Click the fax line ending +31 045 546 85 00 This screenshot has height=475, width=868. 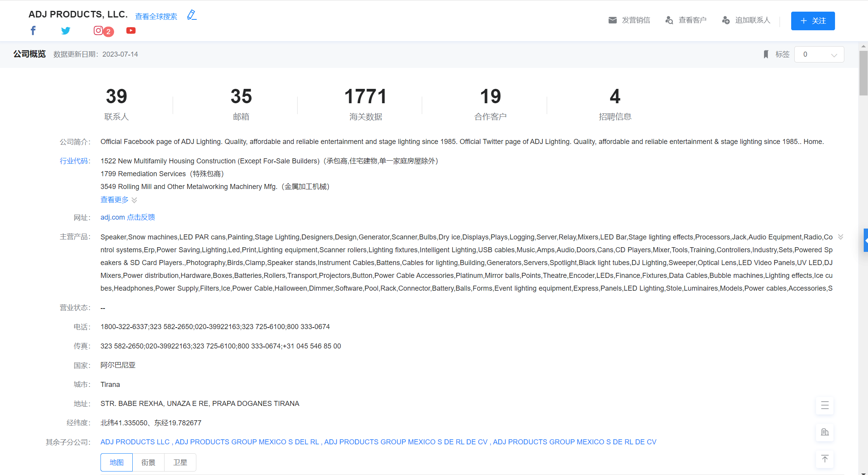(221, 346)
